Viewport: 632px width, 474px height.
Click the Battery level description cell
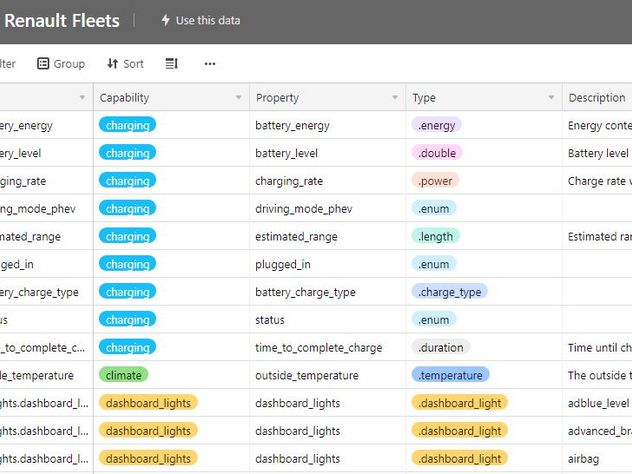tap(597, 153)
